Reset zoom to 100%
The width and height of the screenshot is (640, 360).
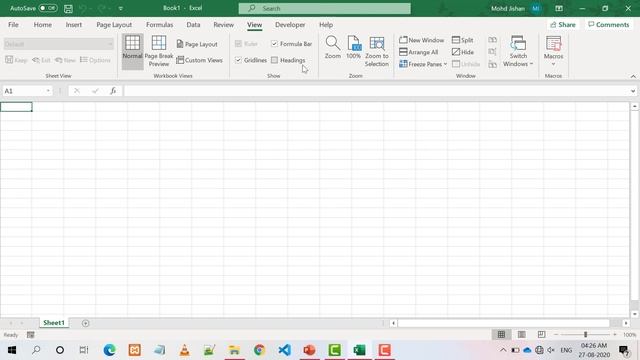click(x=353, y=48)
